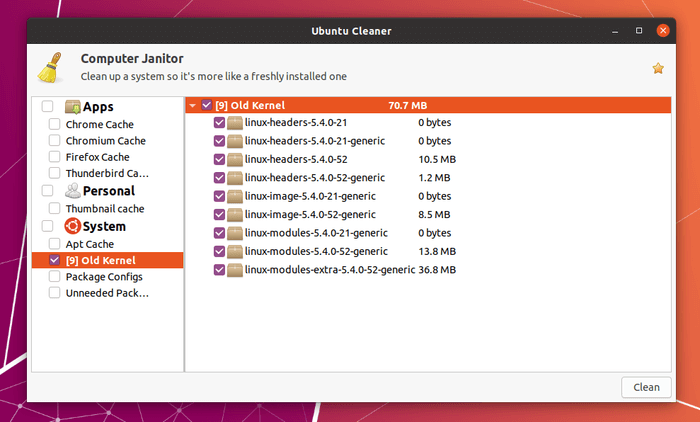Uncheck linux-image-5.4.0-21-generic checkbox
The image size is (700, 422).
coord(219,196)
